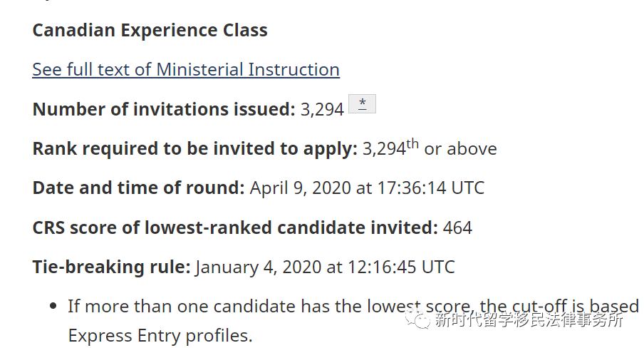Click the asterisk footnote button beside 3,294
The width and height of the screenshot is (644, 348).
click(362, 103)
